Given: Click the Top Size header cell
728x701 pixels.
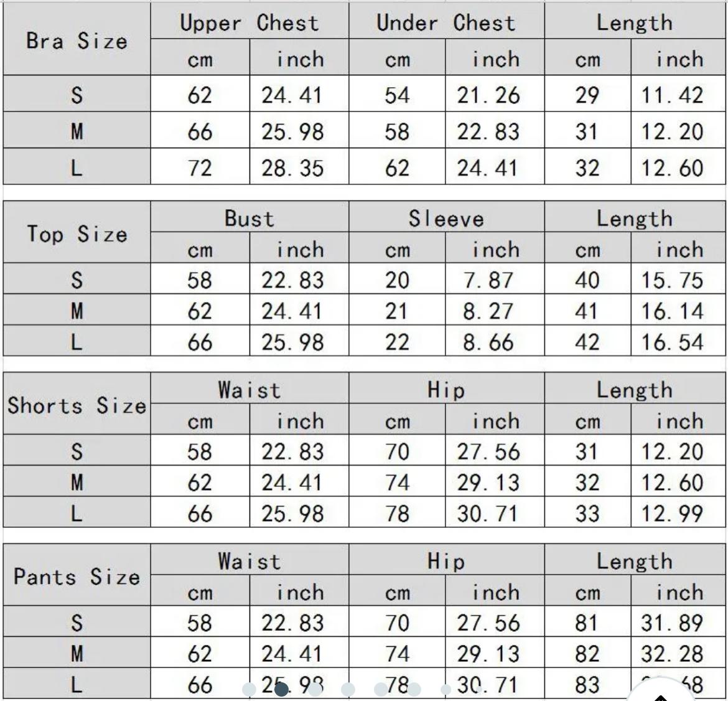Looking at the screenshot, I should coord(77,233).
